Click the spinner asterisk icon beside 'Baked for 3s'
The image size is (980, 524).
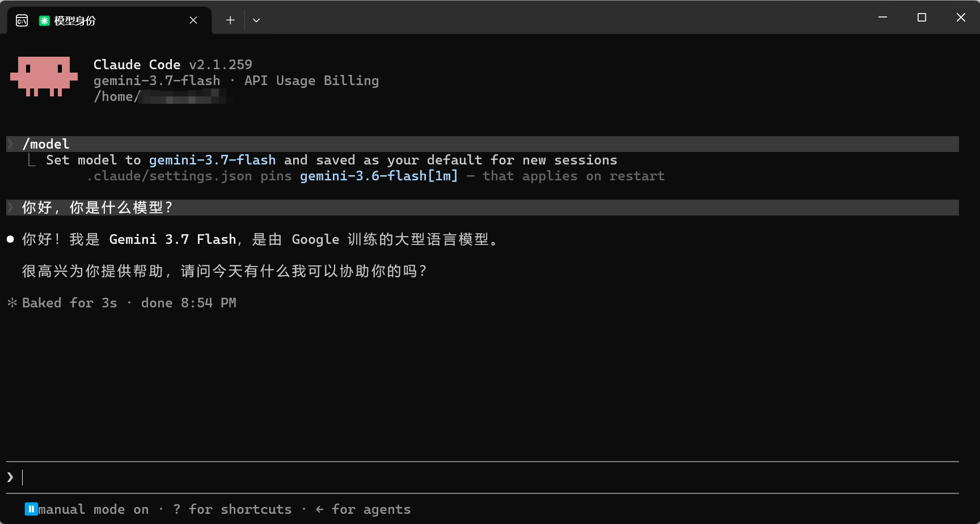[x=12, y=303]
